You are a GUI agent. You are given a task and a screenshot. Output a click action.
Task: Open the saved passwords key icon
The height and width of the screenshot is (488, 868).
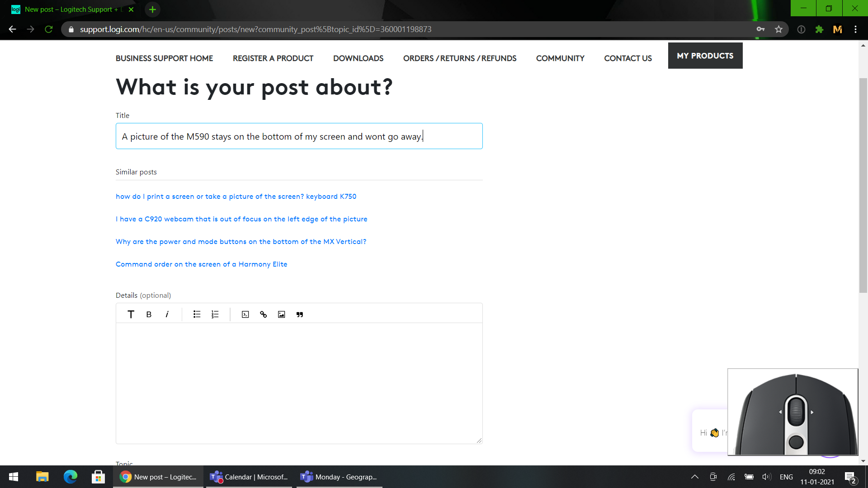(760, 29)
